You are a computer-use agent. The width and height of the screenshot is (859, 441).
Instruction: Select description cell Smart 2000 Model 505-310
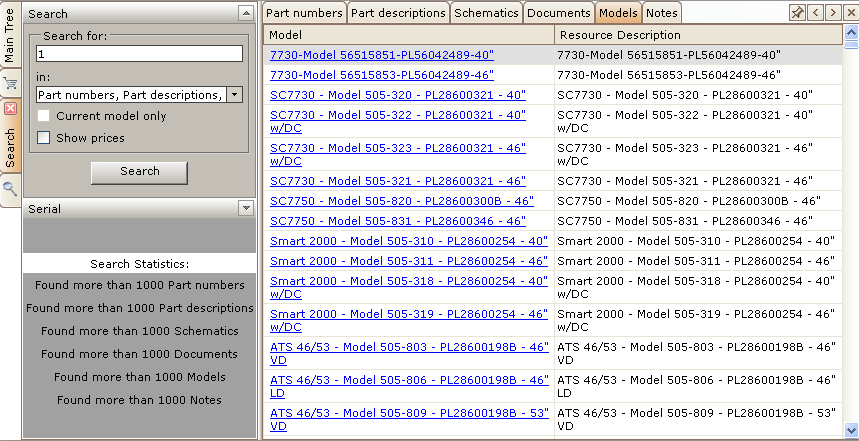pos(698,241)
